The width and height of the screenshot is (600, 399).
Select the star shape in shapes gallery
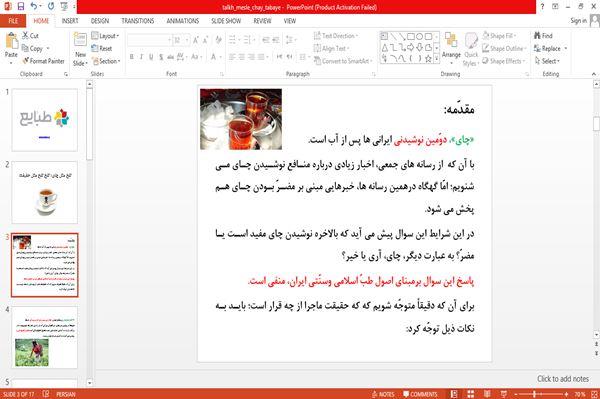(x=429, y=59)
